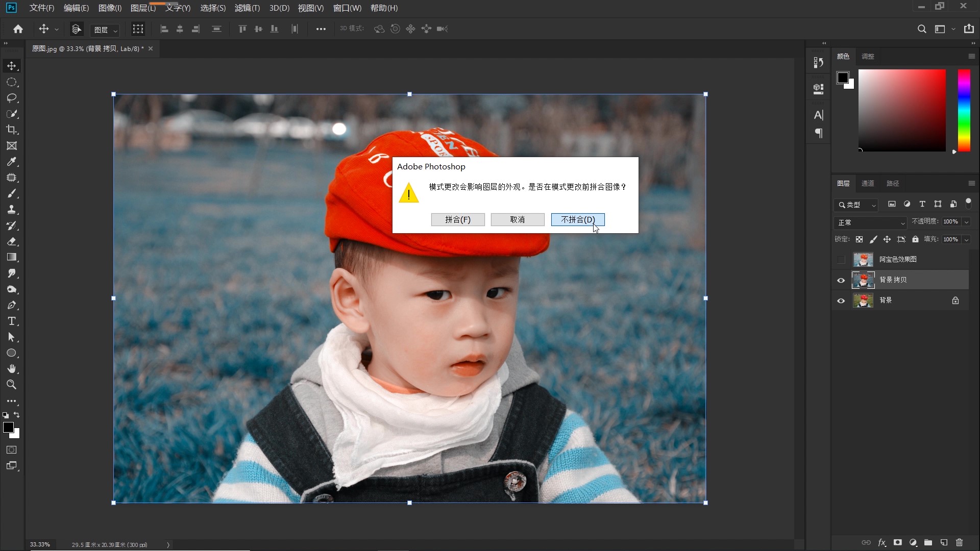Select the Eyedropper tool

point(12,162)
